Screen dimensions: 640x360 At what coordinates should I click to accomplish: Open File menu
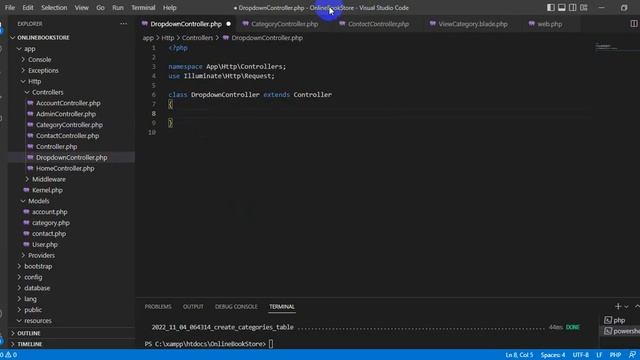tap(10, 7)
